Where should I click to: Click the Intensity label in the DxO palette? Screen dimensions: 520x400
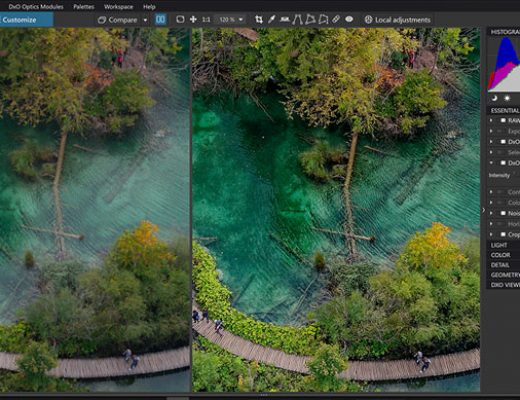pos(499,175)
